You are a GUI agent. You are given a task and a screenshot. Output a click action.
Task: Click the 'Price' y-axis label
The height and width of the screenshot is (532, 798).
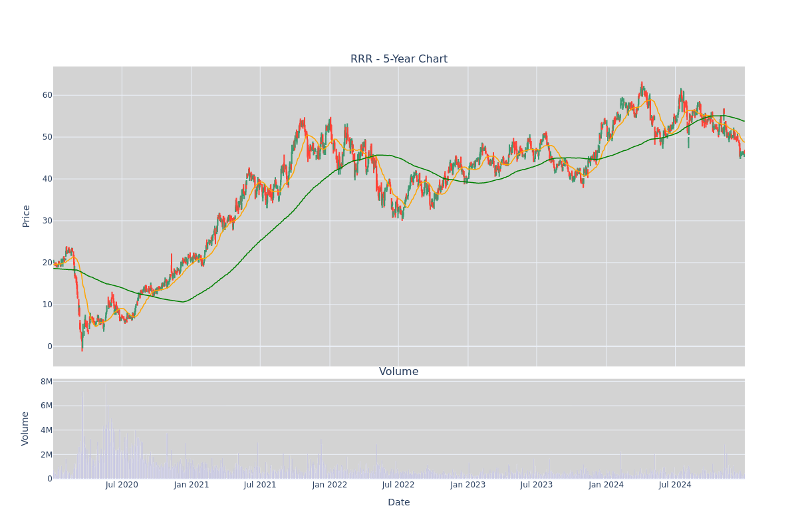tap(27, 216)
